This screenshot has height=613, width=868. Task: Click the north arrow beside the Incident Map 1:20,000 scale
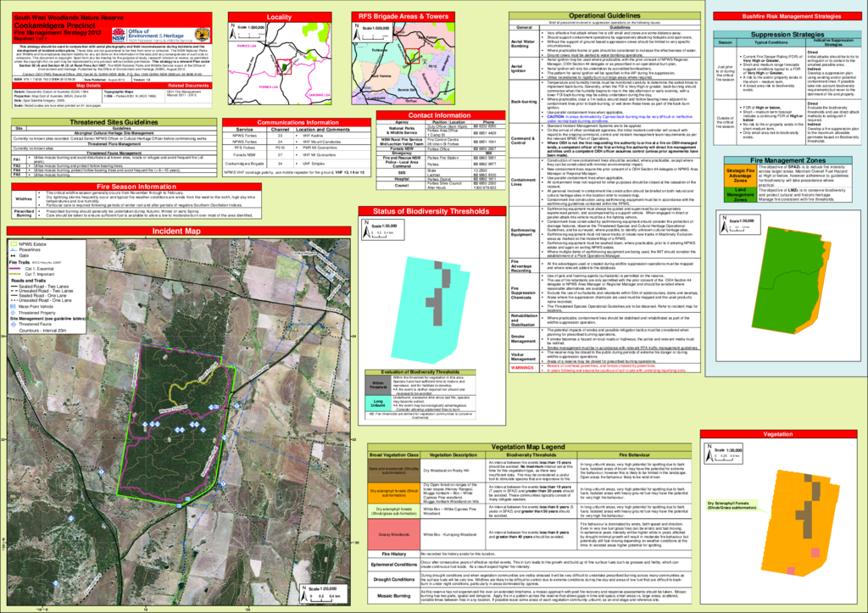(303, 593)
